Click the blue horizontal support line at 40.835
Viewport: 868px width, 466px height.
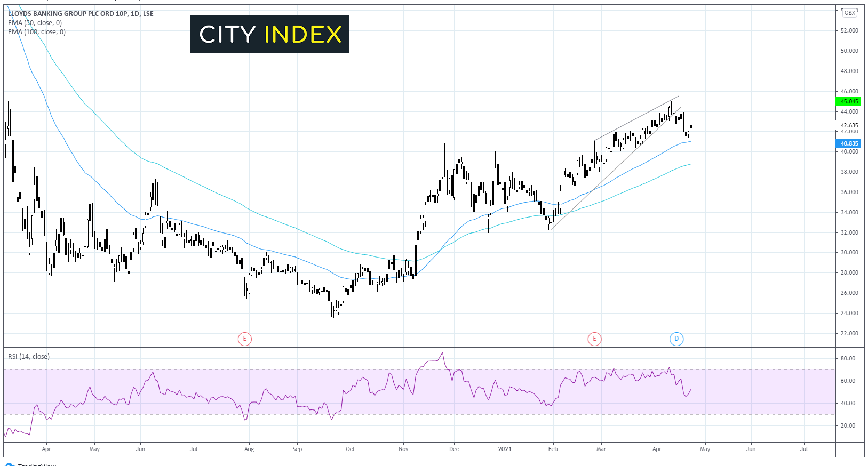point(320,143)
